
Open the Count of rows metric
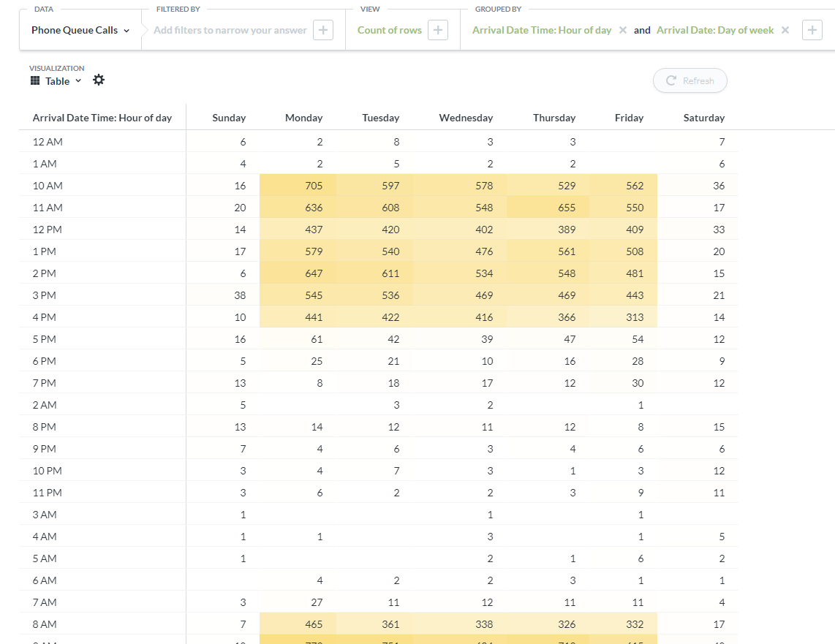pos(389,30)
